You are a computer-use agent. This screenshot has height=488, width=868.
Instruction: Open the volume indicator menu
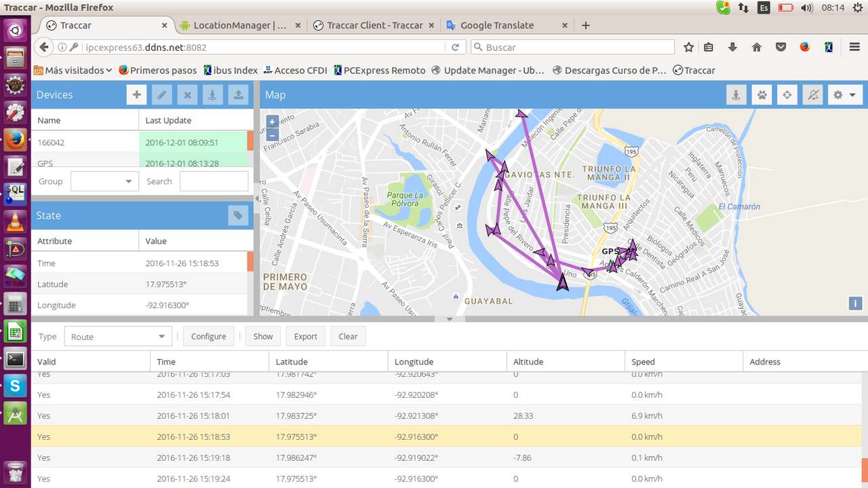tap(806, 7)
